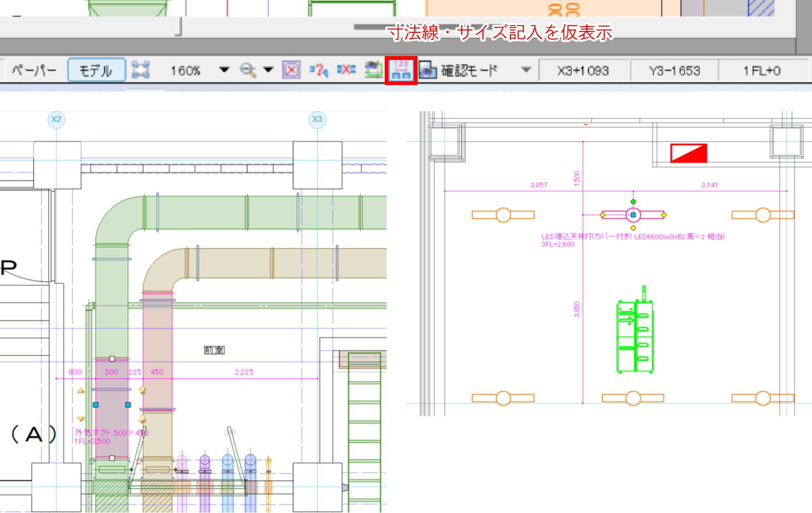
Task: Click the X3+1093 coordinate field
Action: point(583,71)
